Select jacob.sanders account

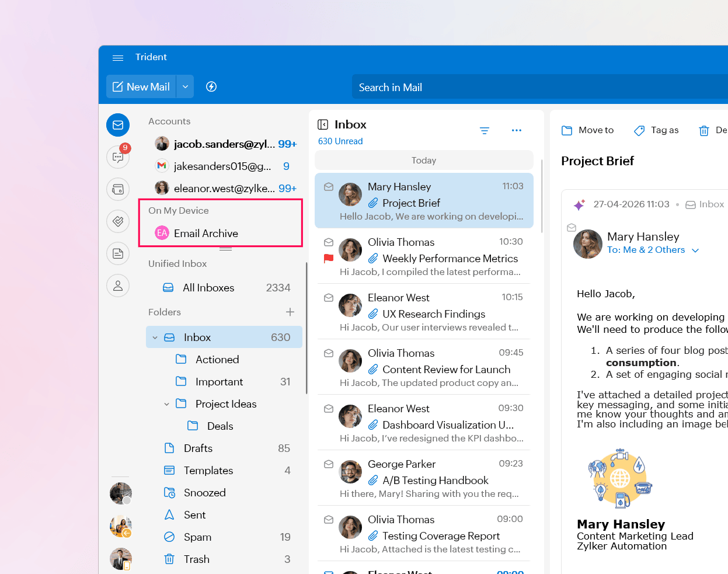225,144
